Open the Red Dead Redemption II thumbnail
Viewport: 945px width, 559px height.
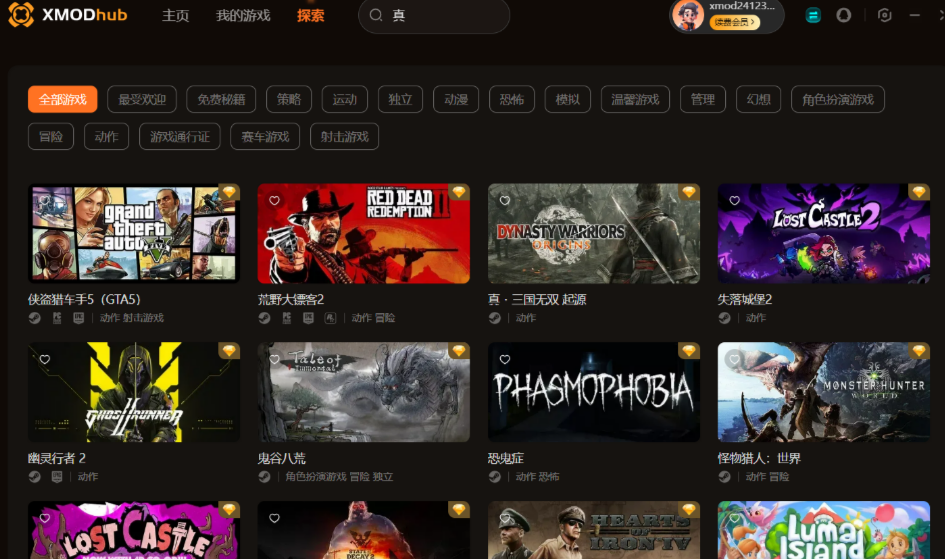click(x=363, y=234)
